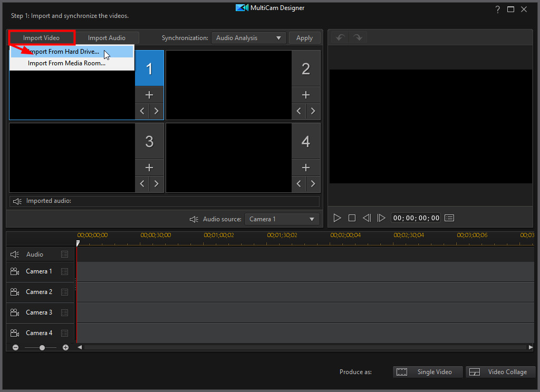Image resolution: width=540 pixels, height=392 pixels.
Task: Step to the previous frame
Action: coord(367,218)
